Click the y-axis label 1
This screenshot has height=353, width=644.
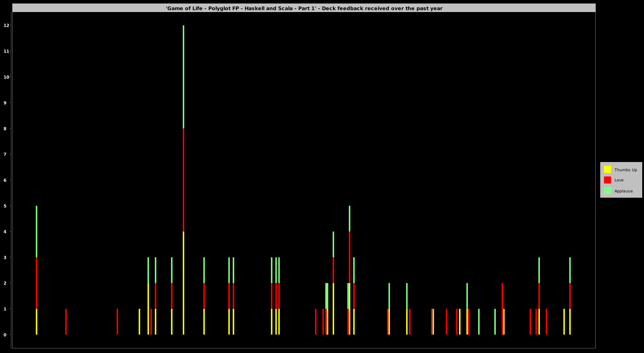[x=5, y=309]
